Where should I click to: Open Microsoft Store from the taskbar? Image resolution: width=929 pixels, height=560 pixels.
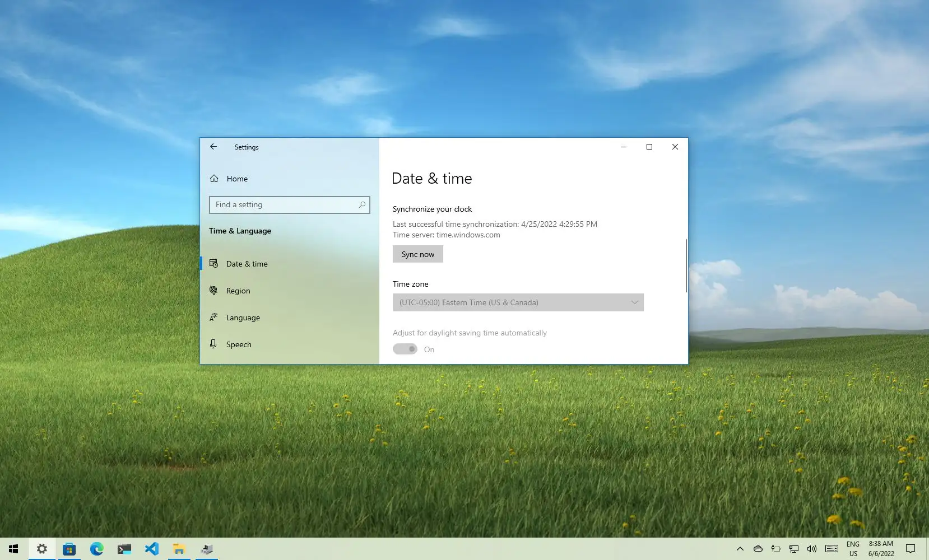(69, 549)
